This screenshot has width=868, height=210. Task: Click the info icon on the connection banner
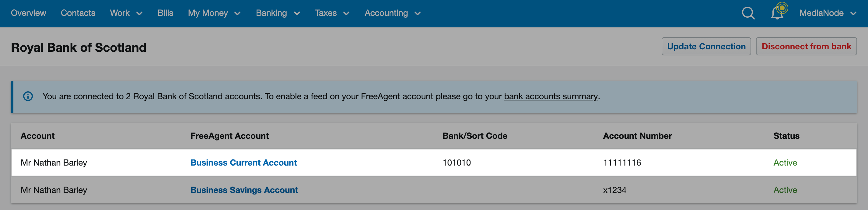tap(28, 96)
